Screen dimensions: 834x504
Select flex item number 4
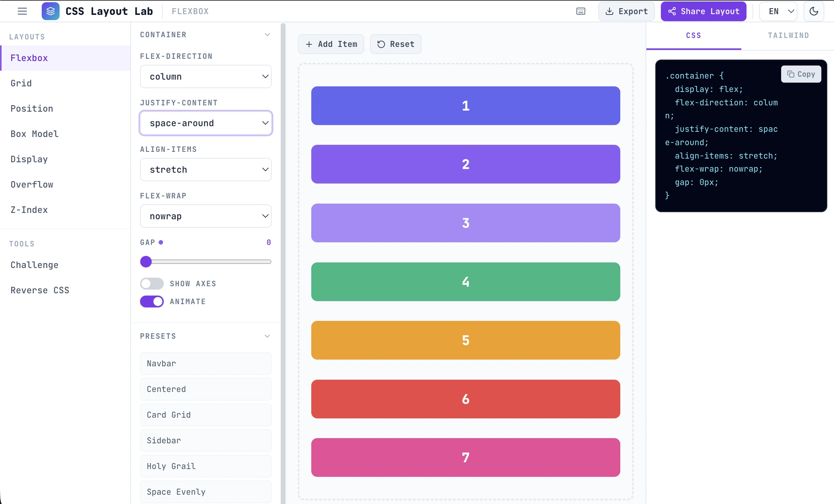coord(465,282)
